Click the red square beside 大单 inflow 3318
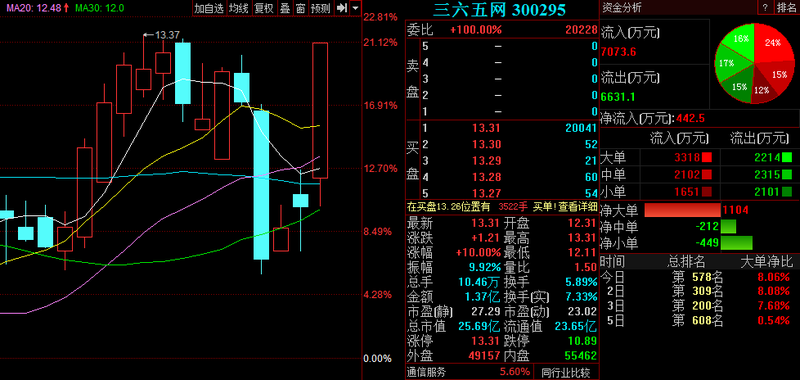This screenshot has width=800, height=380. pyautogui.click(x=707, y=157)
